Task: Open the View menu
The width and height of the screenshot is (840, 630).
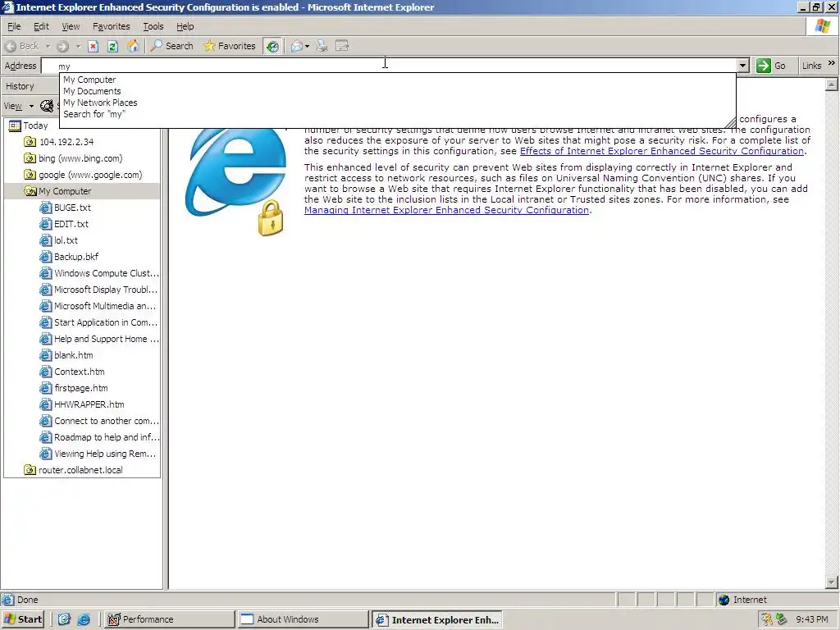Action: pos(71,26)
